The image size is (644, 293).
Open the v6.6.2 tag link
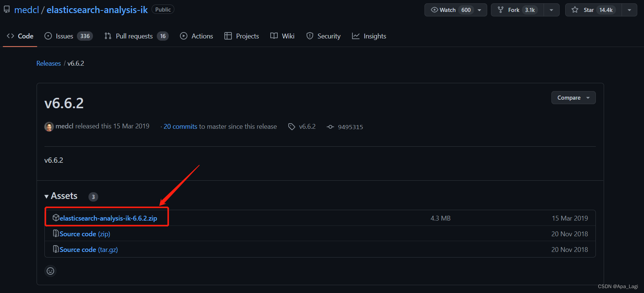[307, 127]
